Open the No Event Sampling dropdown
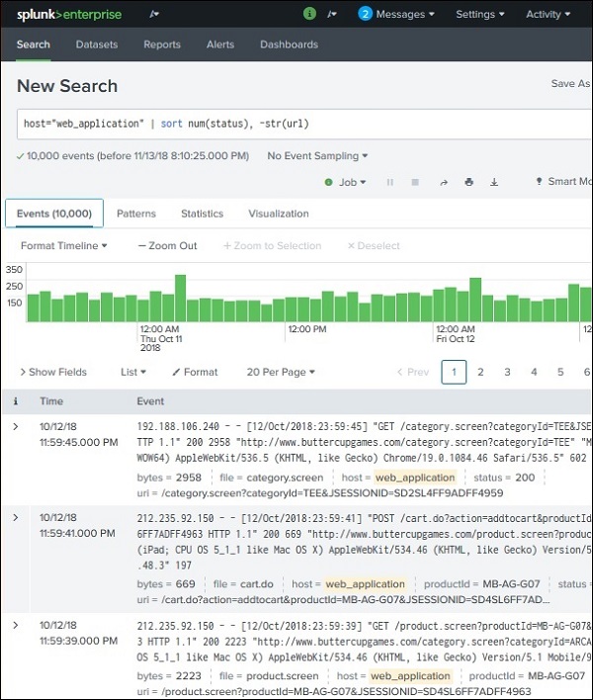593x700 pixels. click(318, 155)
